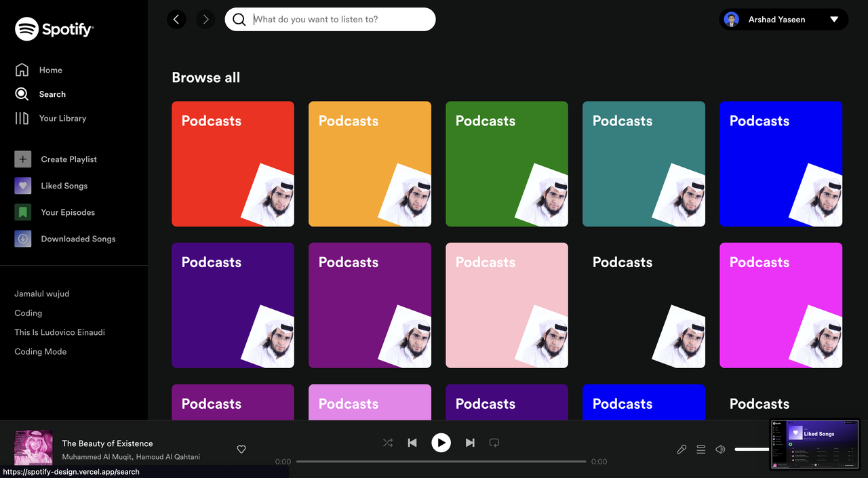This screenshot has width=868, height=478.
Task: Skip to previous track
Action: click(412, 443)
